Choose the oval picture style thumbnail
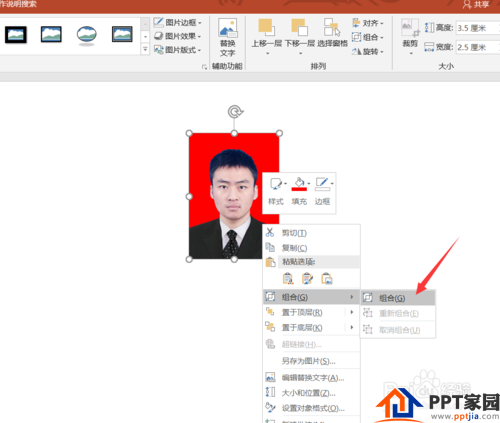The image size is (500, 423). point(87,34)
